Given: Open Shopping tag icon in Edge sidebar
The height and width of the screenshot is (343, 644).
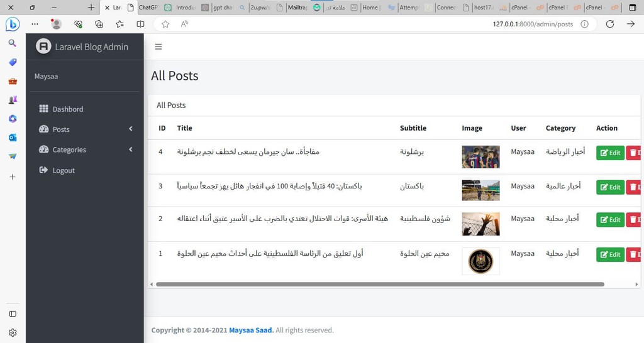Looking at the screenshot, I should [x=13, y=62].
